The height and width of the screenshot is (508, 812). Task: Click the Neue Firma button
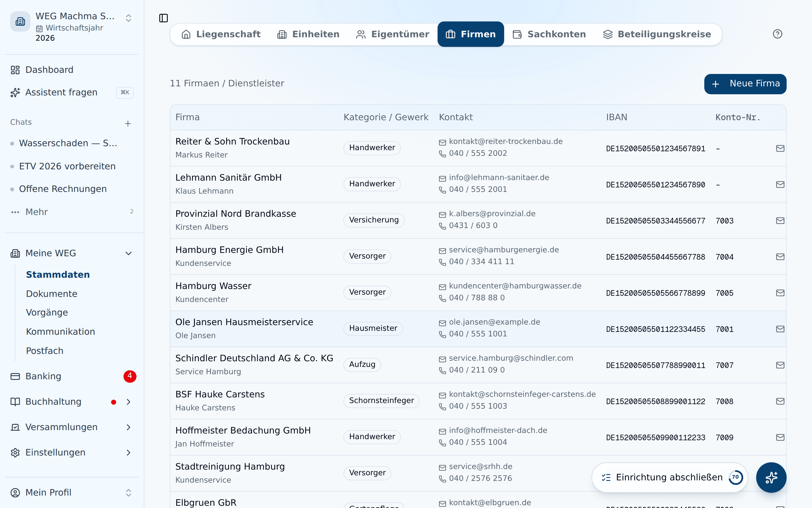(745, 84)
